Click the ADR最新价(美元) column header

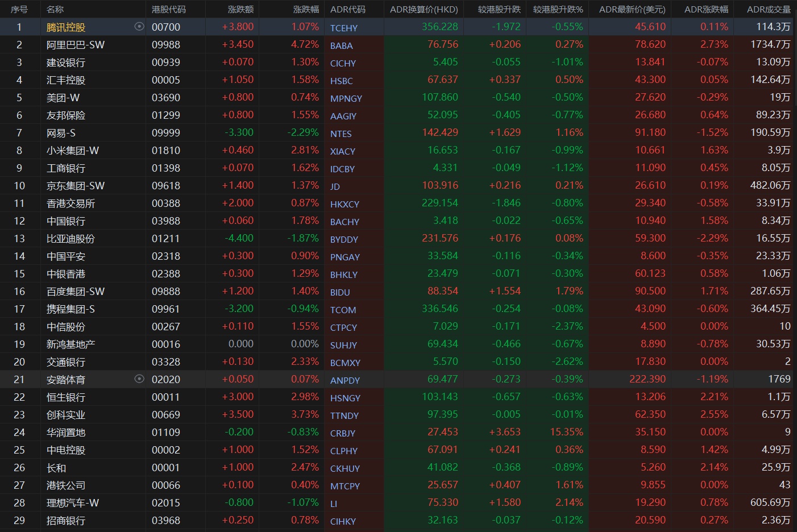(632, 9)
